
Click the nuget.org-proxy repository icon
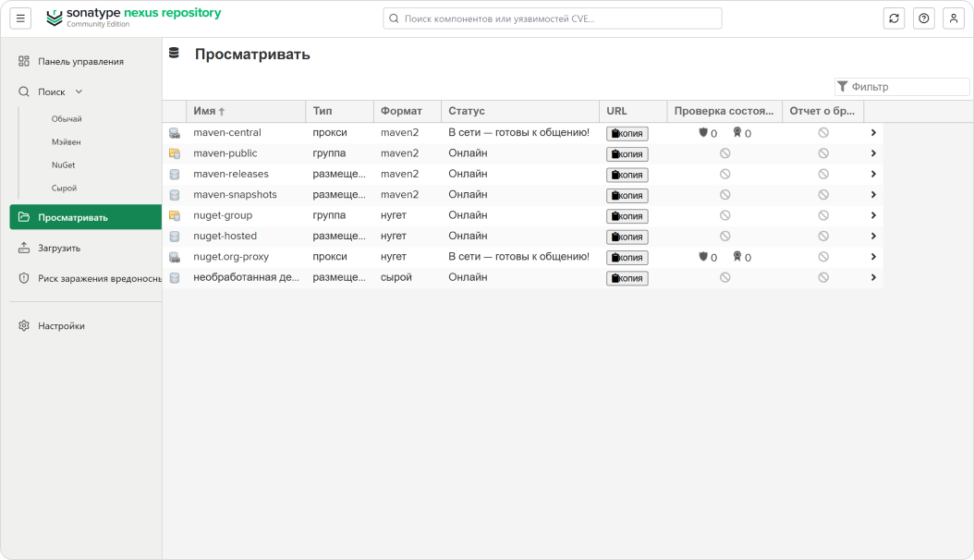(175, 257)
